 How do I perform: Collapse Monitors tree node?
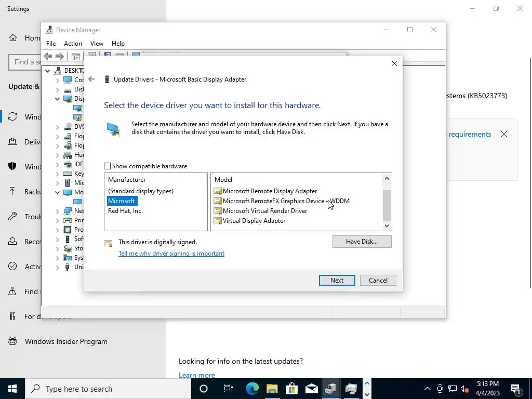click(57, 192)
